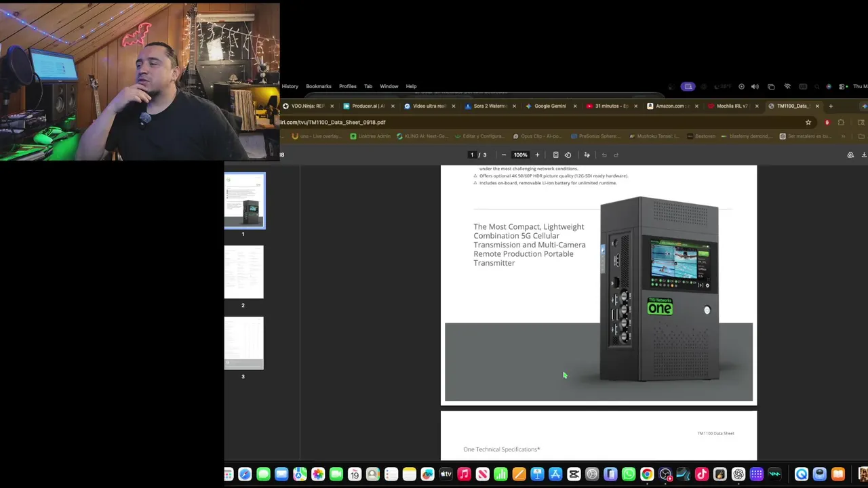Bookmark this page with the star
868x488 pixels.
[x=808, y=122]
